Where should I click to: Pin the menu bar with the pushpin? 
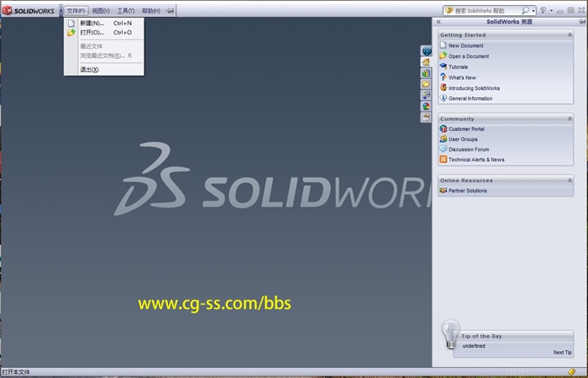pyautogui.click(x=171, y=11)
